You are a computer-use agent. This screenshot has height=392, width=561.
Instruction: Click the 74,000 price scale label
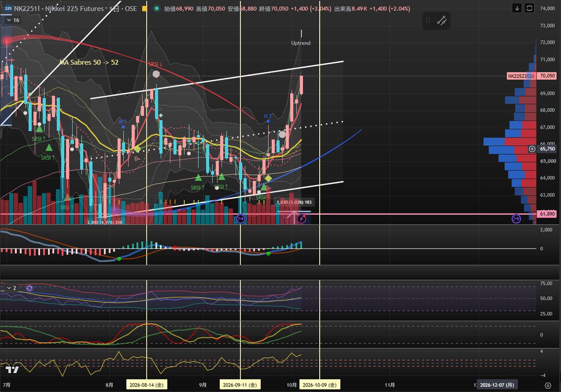[x=547, y=8]
